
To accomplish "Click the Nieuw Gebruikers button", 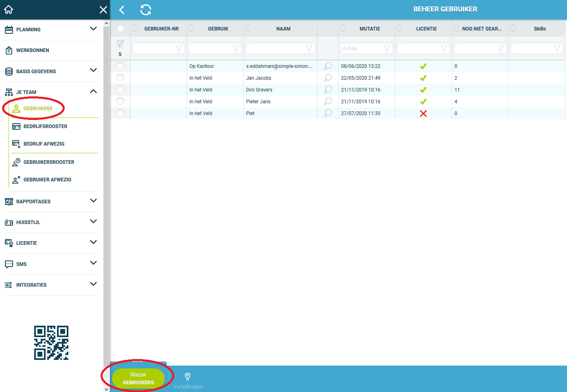I will (138, 379).
